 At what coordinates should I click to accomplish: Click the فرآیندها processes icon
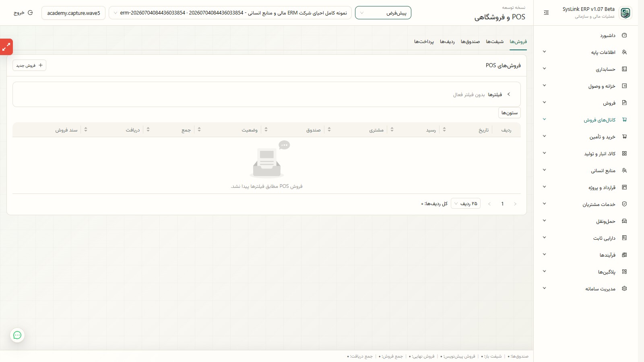click(624, 255)
